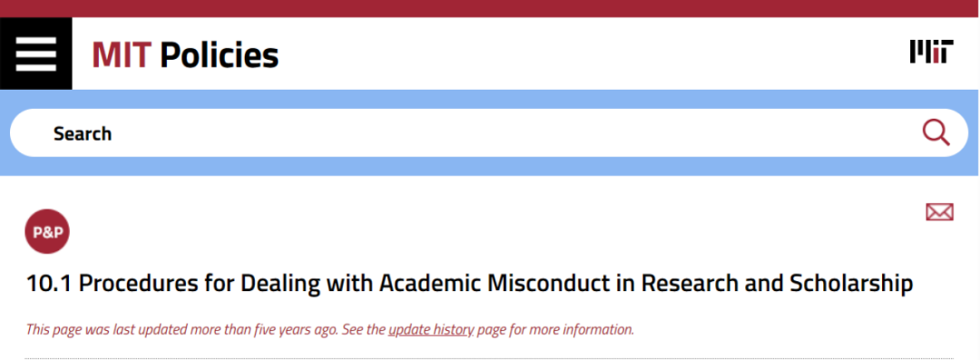The image size is (980, 360).
Task: Click the envelope email icon
Action: (x=939, y=212)
